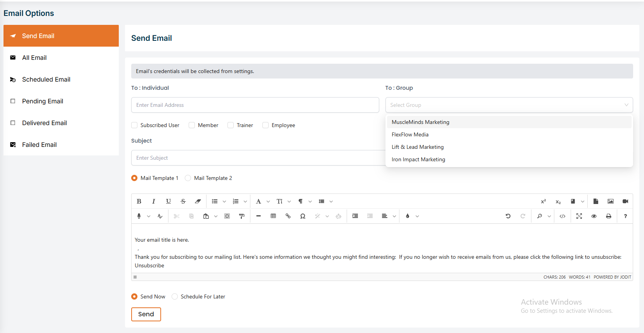644x333 pixels.
Task: Apply strikethrough formatting
Action: click(183, 201)
